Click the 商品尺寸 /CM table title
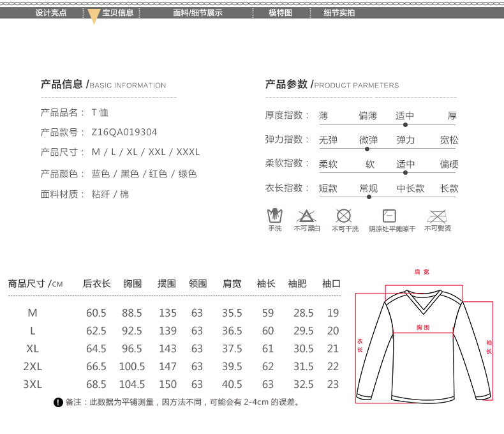 (x=35, y=283)
